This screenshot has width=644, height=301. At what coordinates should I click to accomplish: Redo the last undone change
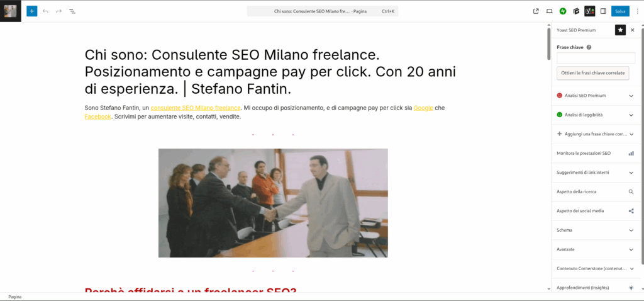(x=58, y=11)
